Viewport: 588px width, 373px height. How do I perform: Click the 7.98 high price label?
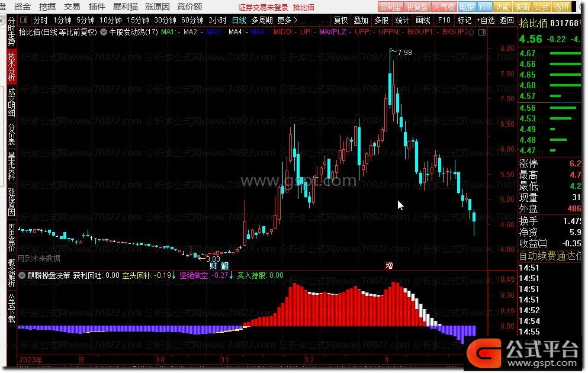tap(404, 53)
